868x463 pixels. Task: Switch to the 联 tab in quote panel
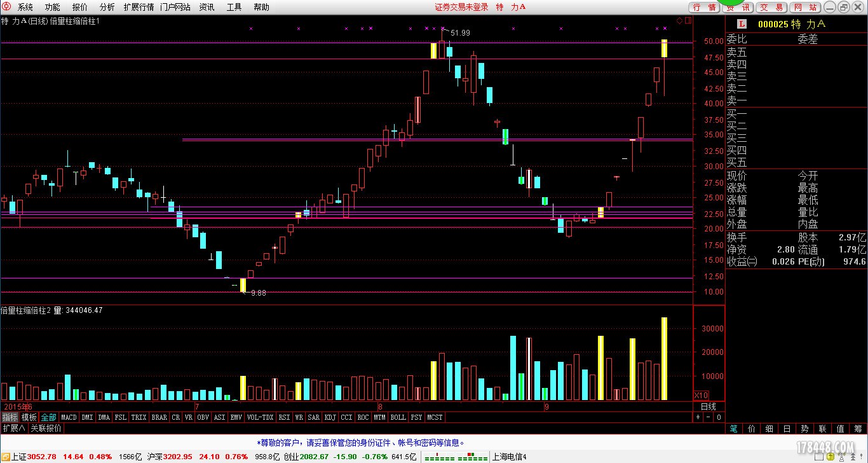click(823, 429)
